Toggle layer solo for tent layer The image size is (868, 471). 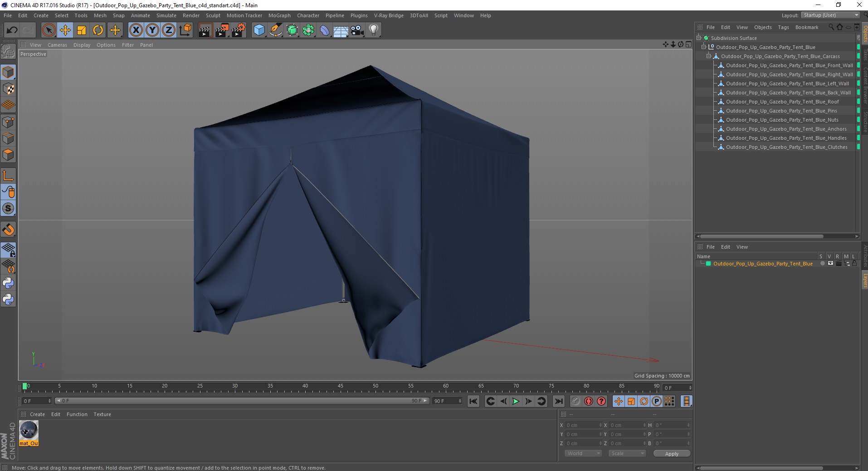(x=822, y=264)
